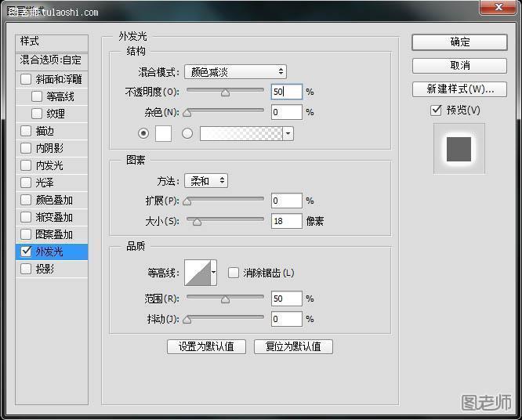
Task: Open the 方法 dropdown showing 柔和
Action: tap(206, 181)
